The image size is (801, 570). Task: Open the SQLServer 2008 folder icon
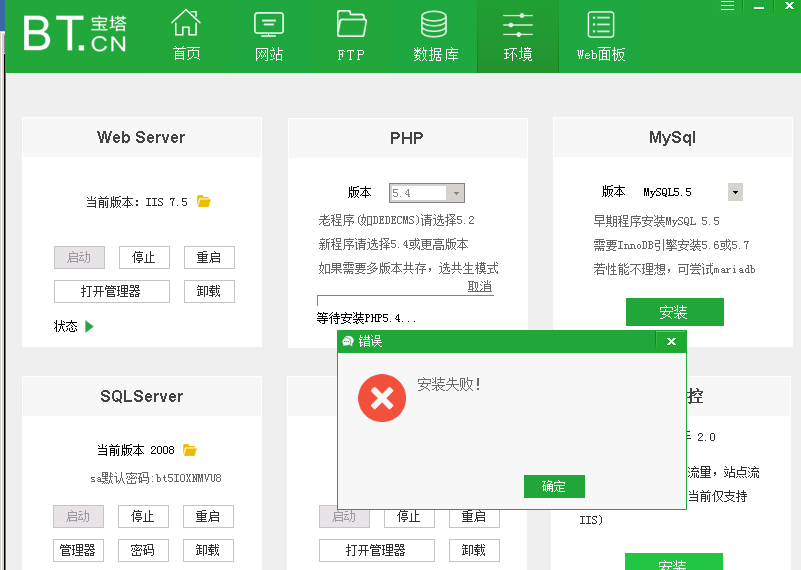coord(190,450)
